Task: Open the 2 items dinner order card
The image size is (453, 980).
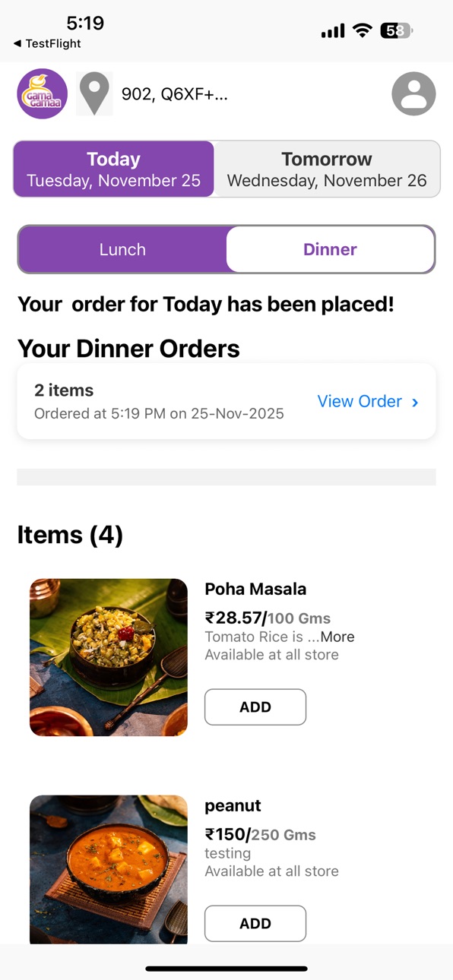Action: point(226,401)
